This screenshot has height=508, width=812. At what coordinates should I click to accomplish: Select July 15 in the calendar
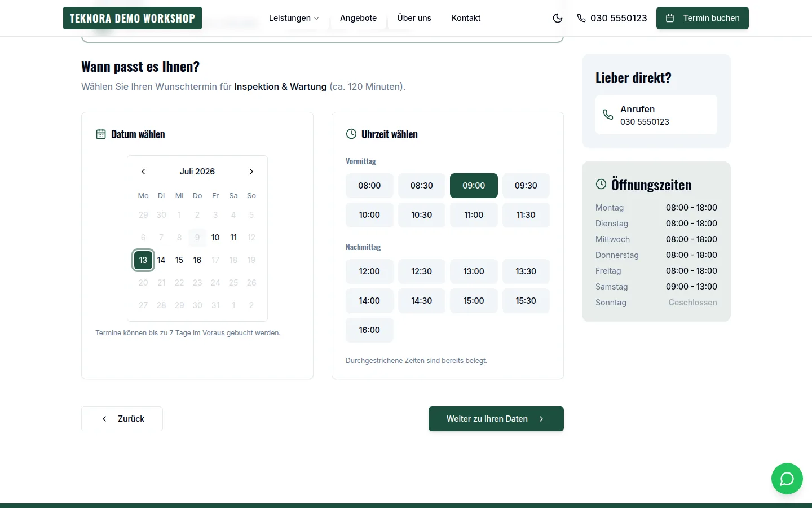coord(179,260)
